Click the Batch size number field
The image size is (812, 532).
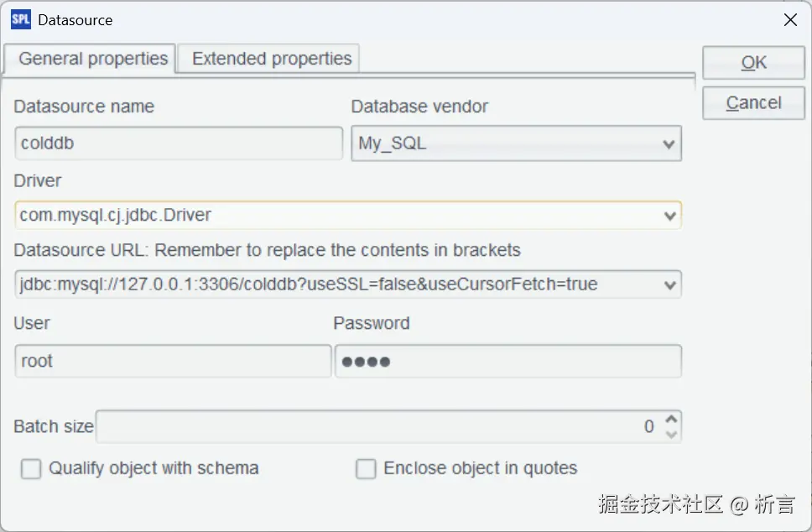coord(377,426)
